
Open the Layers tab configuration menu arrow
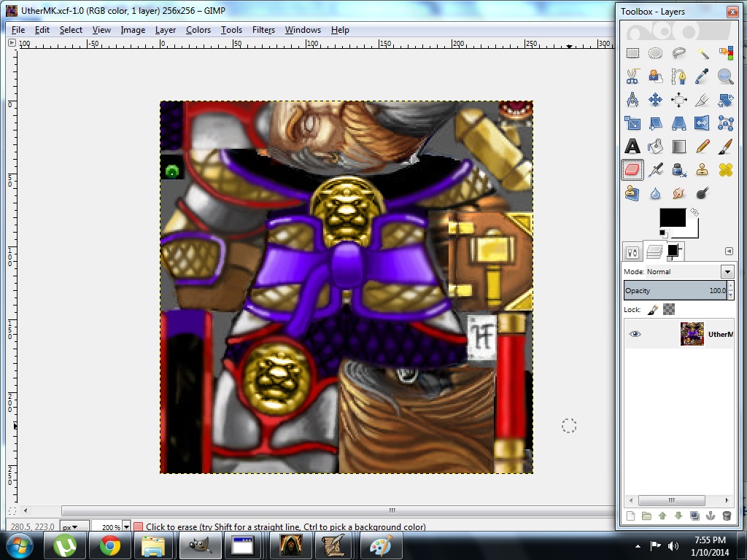[x=729, y=252]
